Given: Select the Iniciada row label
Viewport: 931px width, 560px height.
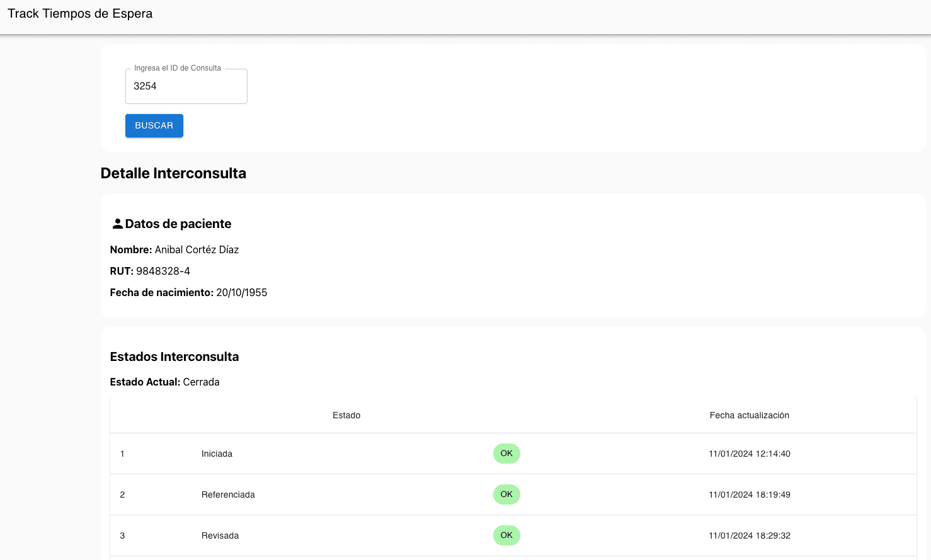Looking at the screenshot, I should click(x=217, y=454).
